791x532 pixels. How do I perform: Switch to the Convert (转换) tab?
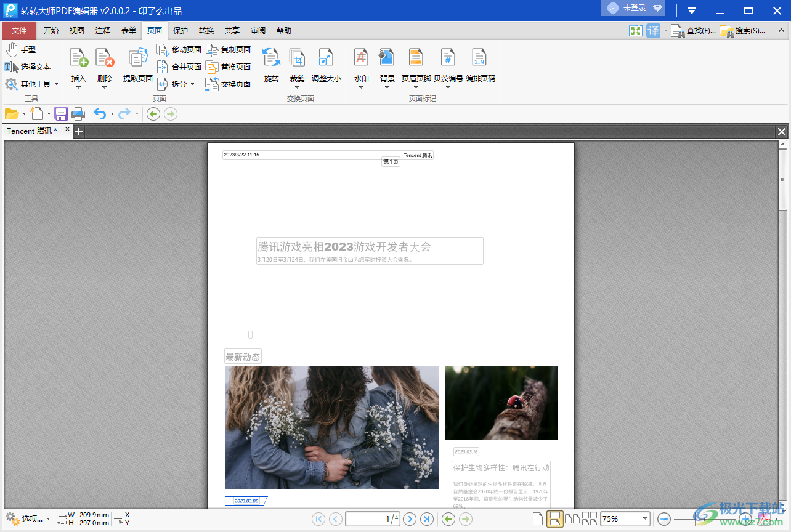[206, 30]
